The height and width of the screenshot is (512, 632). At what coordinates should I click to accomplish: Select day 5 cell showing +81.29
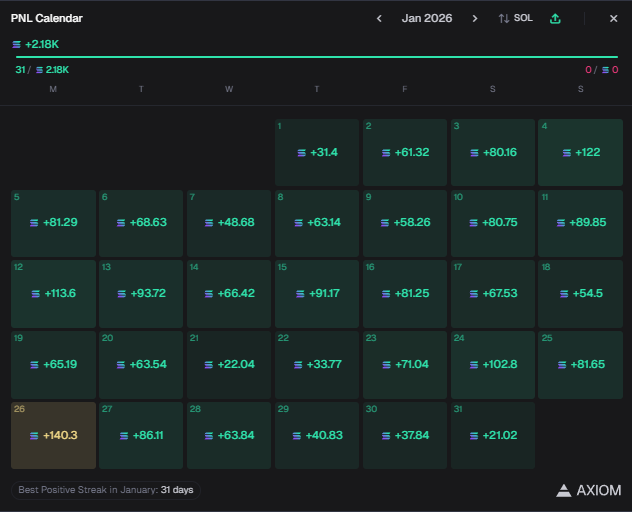click(x=53, y=223)
